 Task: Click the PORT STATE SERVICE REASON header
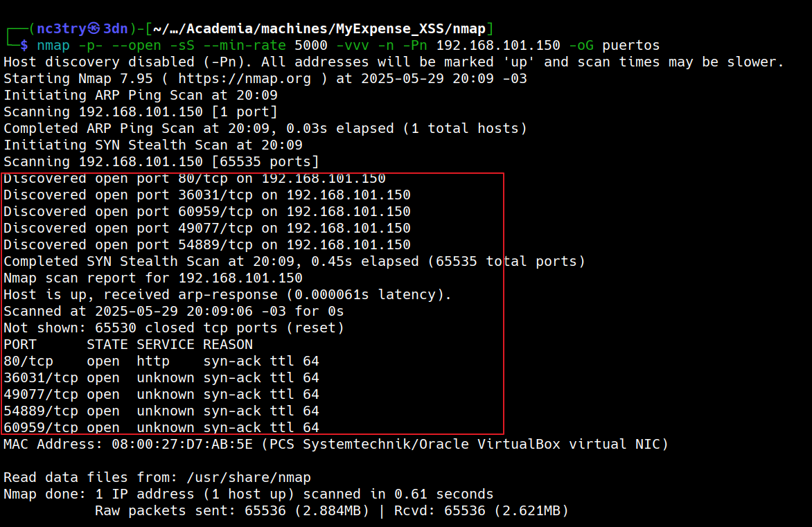pos(128,344)
